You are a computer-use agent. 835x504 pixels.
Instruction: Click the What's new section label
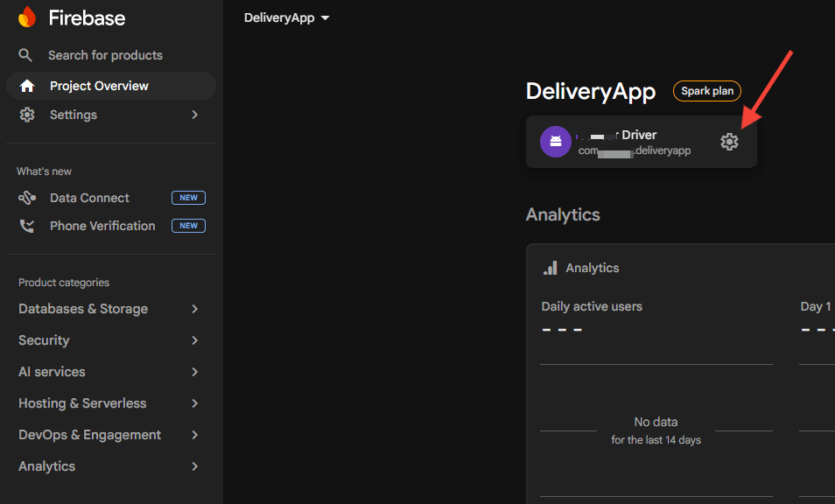click(x=44, y=171)
